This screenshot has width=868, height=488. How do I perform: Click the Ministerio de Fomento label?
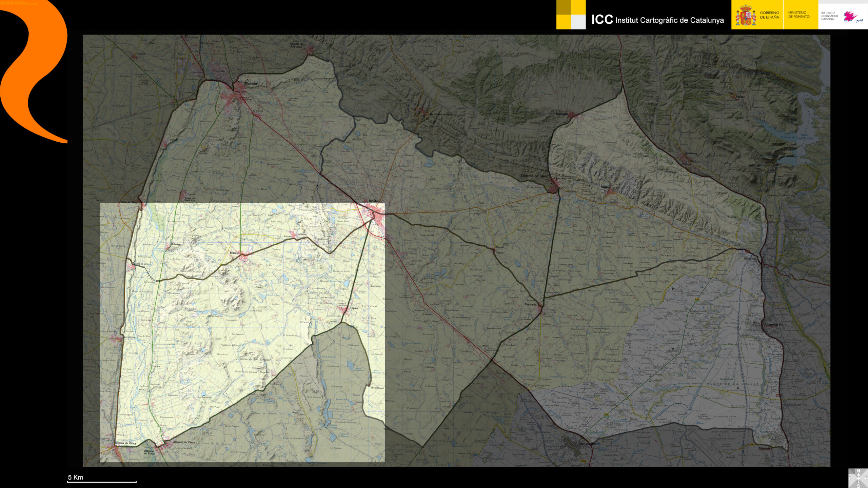click(x=798, y=15)
